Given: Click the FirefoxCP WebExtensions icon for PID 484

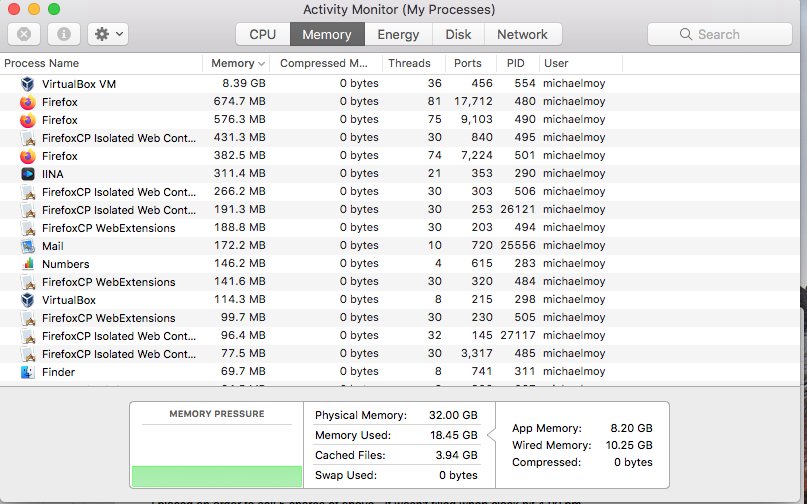Looking at the screenshot, I should coord(28,282).
